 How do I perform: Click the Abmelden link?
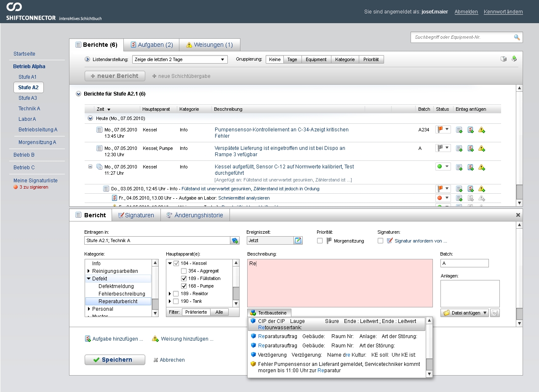(466, 12)
